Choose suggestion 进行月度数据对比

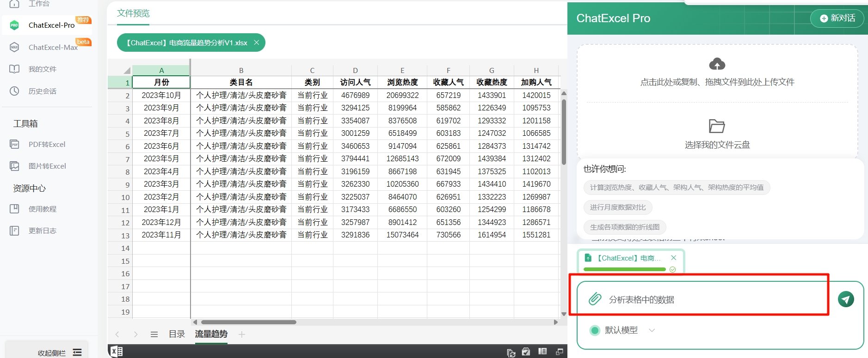click(617, 207)
